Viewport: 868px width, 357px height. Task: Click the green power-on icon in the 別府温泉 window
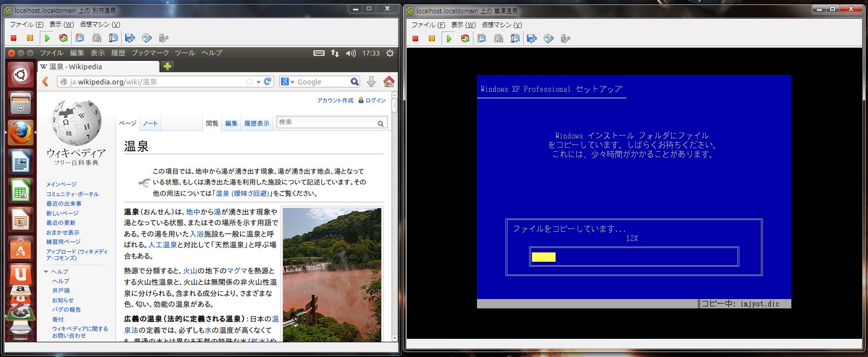[x=47, y=38]
